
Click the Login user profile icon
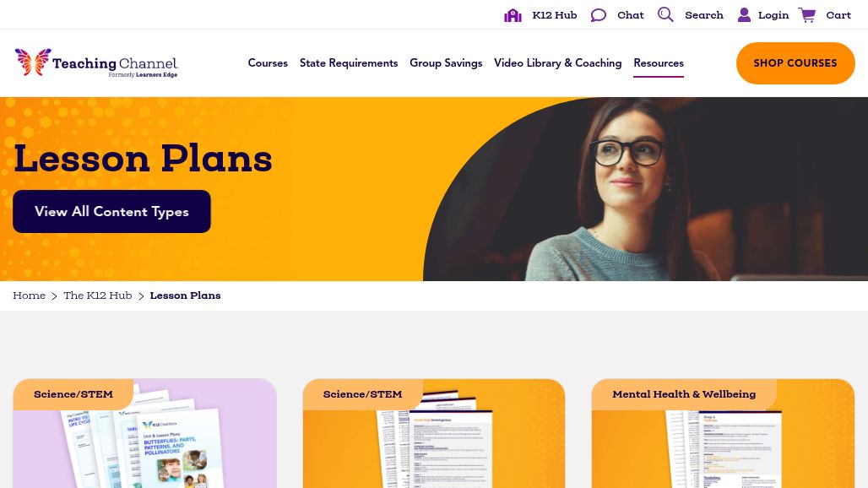[x=744, y=15]
